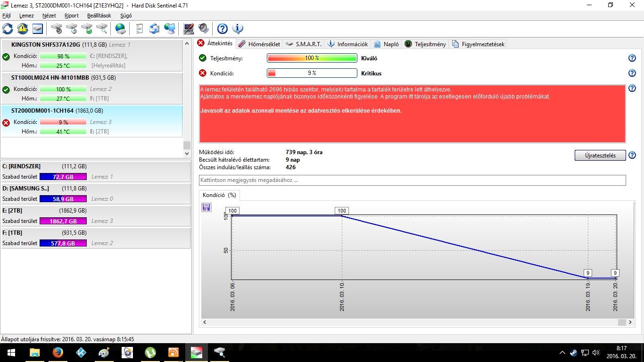The width and height of the screenshot is (644, 362).
Task: Click the blue question mark help toolbar icon
Action: (x=223, y=29)
